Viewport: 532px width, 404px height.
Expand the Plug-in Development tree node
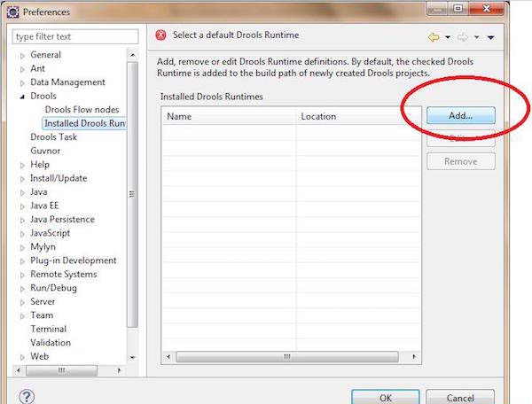coord(22,261)
